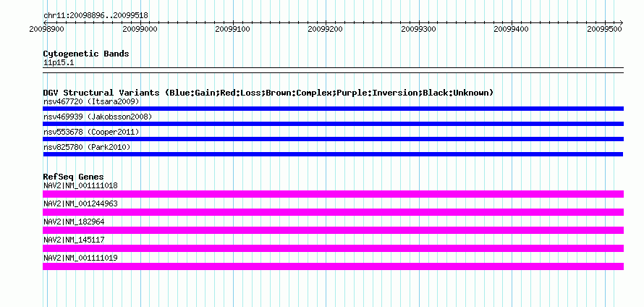The image size is (644, 307).
Task: Click the magenta bar for NM_145117
Action: point(333,248)
